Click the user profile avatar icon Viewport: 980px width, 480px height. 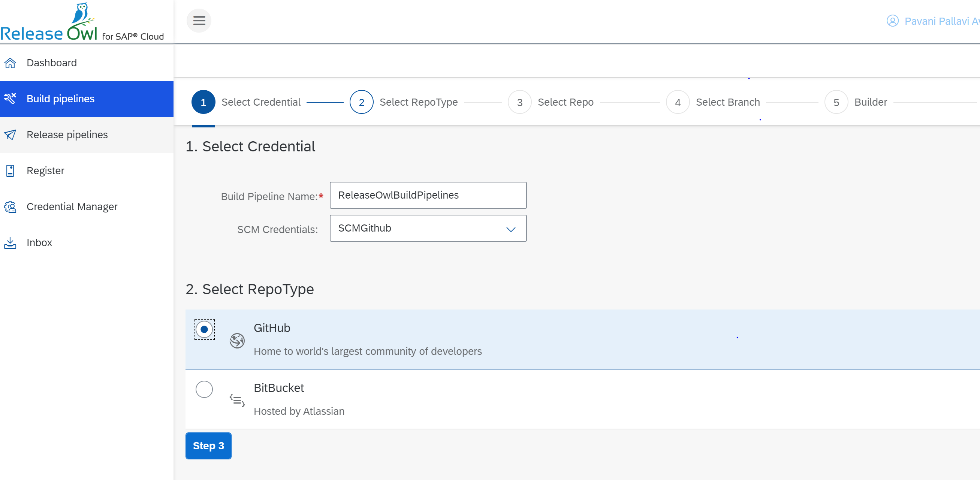pos(893,21)
